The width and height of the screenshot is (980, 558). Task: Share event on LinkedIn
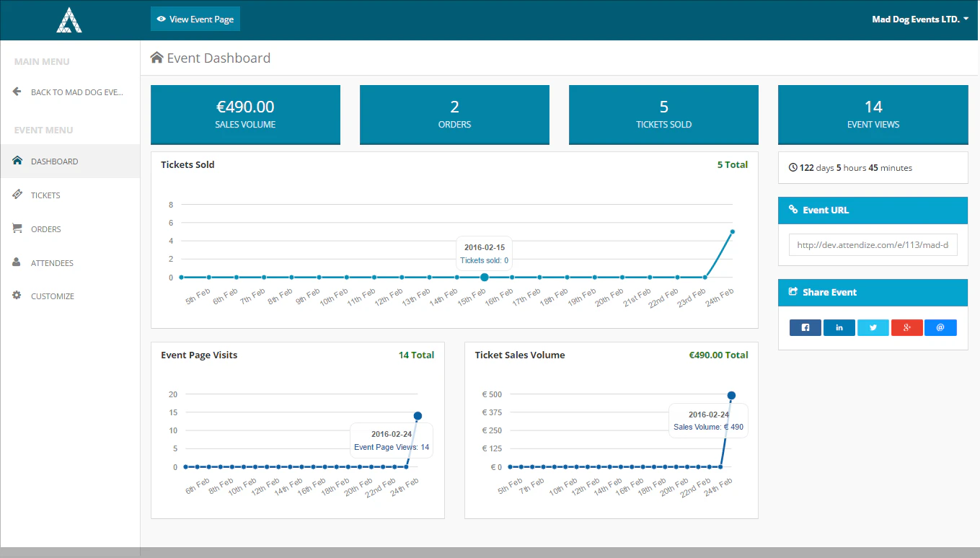[x=839, y=328]
